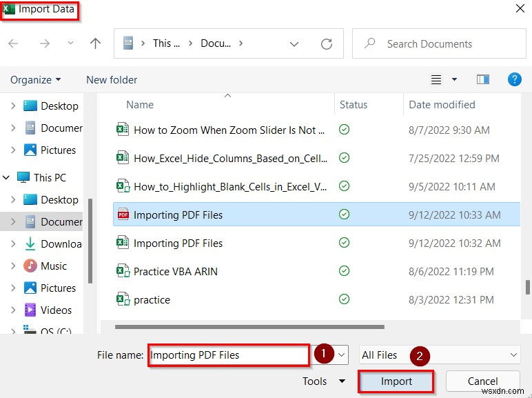This screenshot has height=398, width=532.
Task: Open the Tools dropdown menu
Action: (324, 381)
